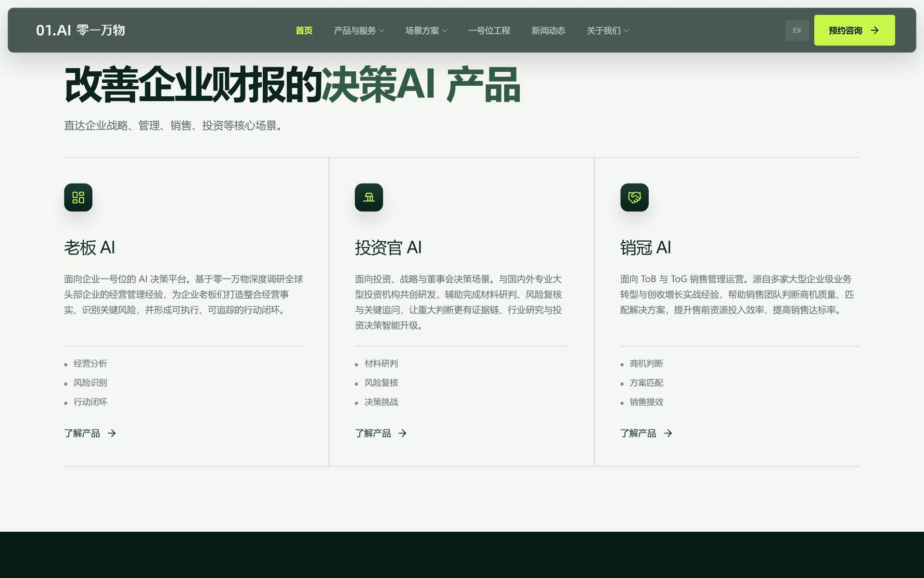
Task: Switch language with the EN button
Action: pos(797,30)
